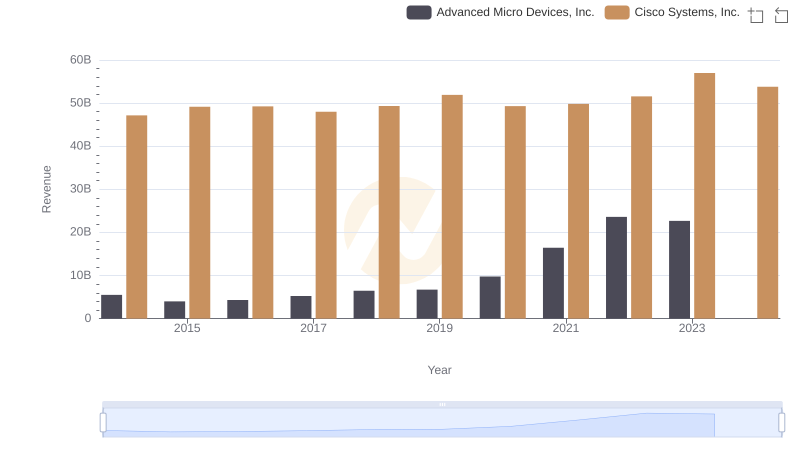Click the 2023 x-axis label
The image size is (800, 461).
(692, 328)
